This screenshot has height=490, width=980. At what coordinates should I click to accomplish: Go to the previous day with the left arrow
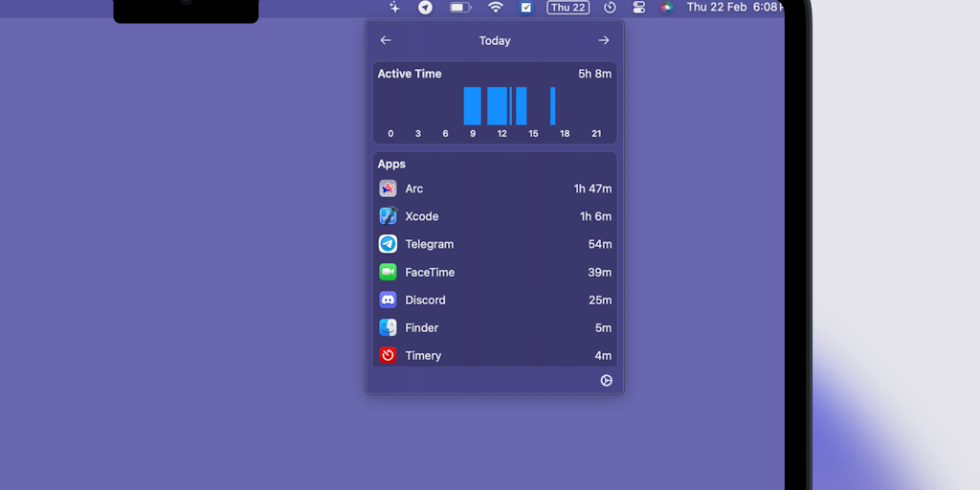pyautogui.click(x=386, y=40)
